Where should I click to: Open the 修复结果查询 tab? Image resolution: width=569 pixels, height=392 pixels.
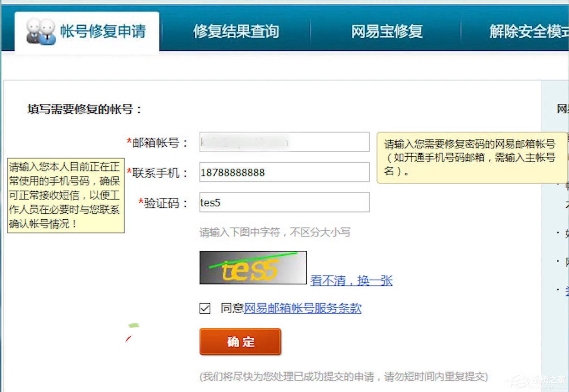tap(236, 32)
